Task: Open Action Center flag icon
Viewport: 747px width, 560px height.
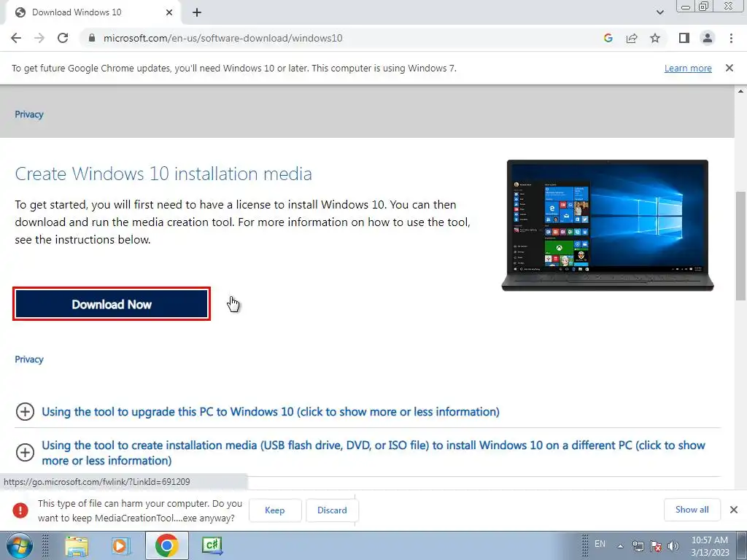Action: coord(656,545)
